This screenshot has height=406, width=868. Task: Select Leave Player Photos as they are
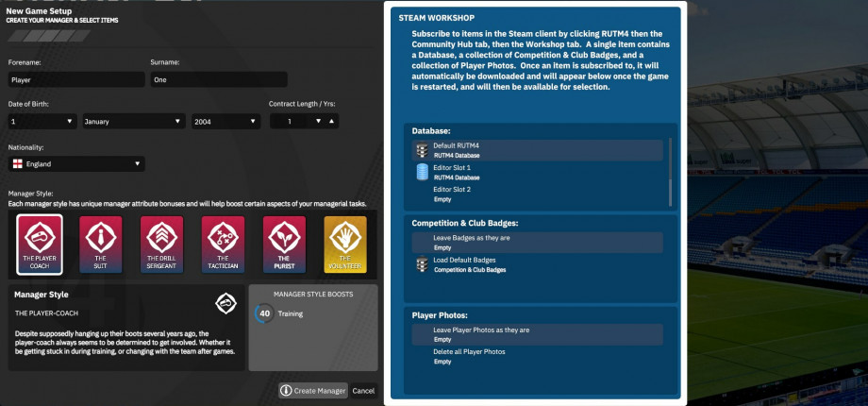[537, 334]
